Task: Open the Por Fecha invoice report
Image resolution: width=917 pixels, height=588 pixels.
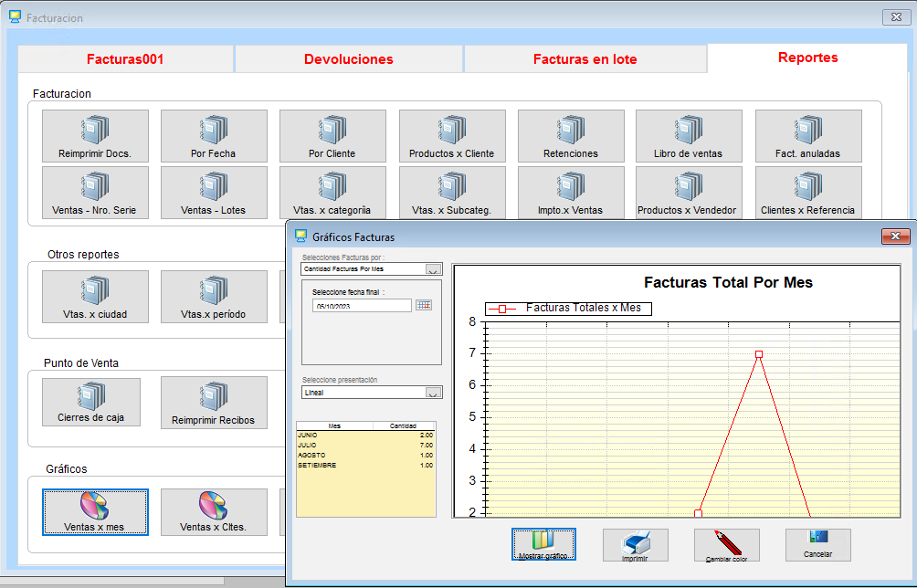Action: pos(214,136)
